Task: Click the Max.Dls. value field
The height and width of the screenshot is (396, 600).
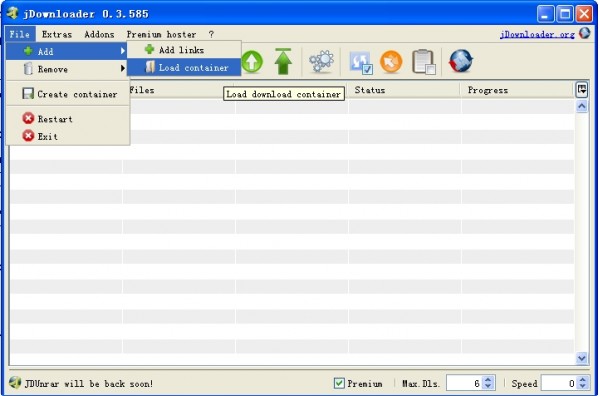Action: pos(464,383)
